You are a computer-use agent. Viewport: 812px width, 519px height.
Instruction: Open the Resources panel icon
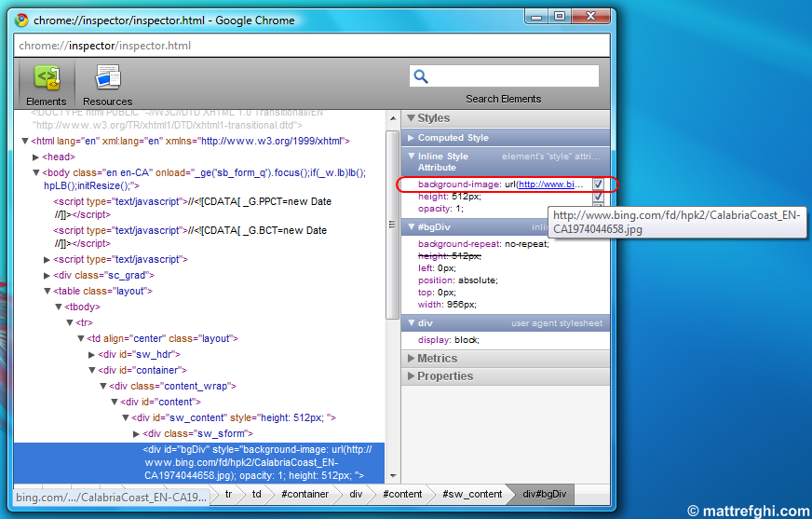(x=107, y=78)
